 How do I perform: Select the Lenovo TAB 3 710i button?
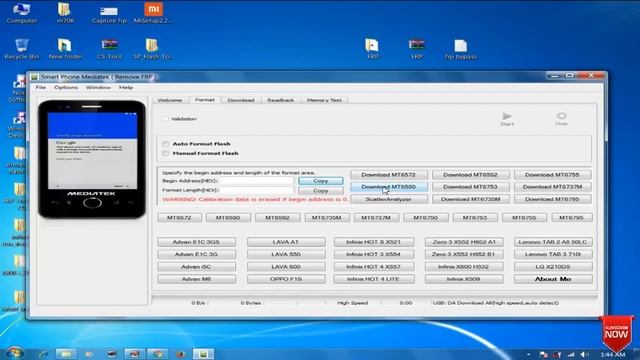pyautogui.click(x=553, y=254)
